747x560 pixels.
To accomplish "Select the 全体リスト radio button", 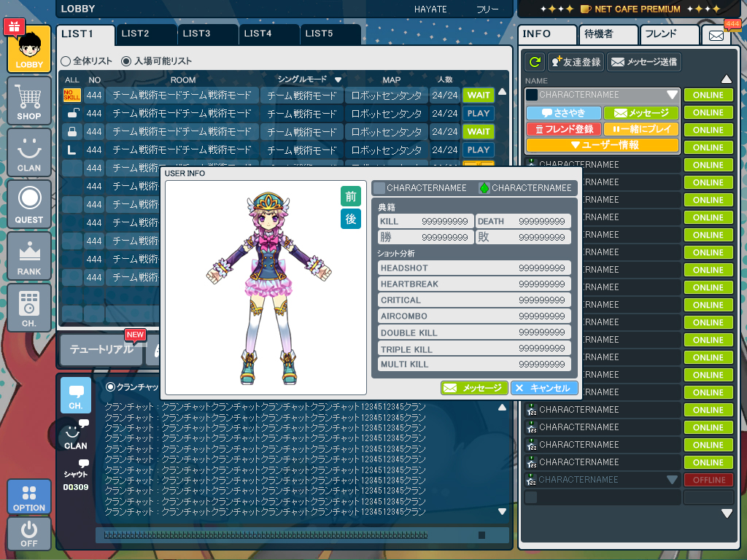I will pos(66,61).
